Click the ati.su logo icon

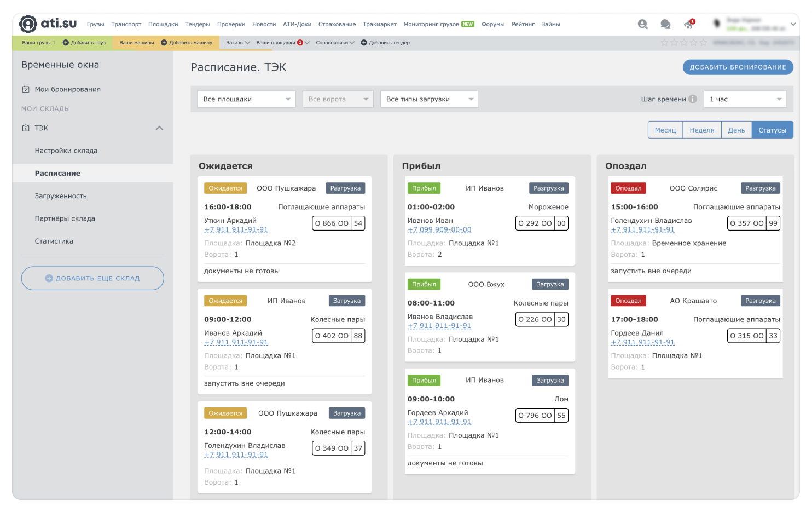tap(28, 24)
